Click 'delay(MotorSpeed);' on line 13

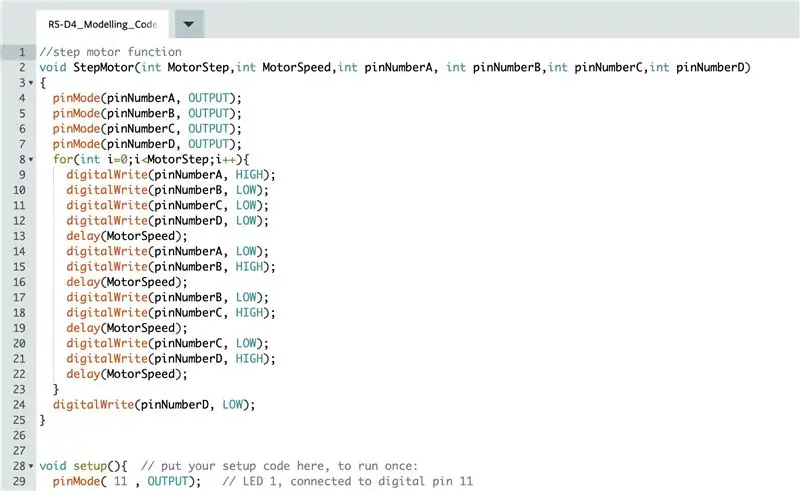pyautogui.click(x=127, y=236)
